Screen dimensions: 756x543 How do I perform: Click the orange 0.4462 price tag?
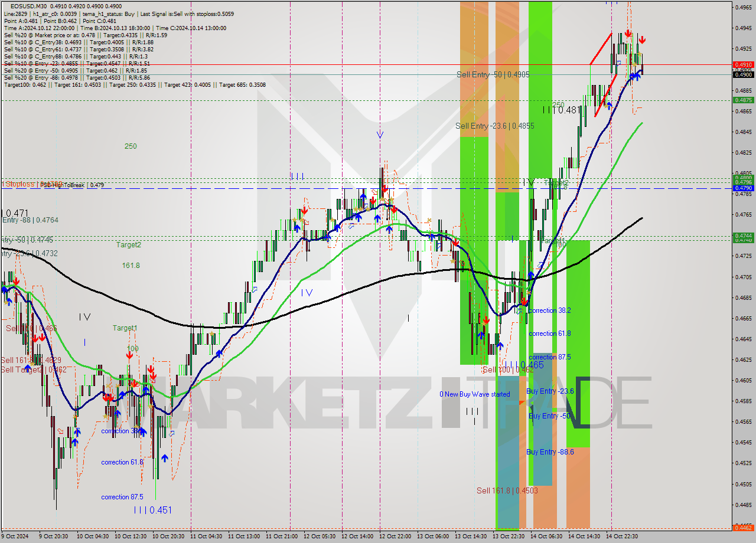click(743, 528)
